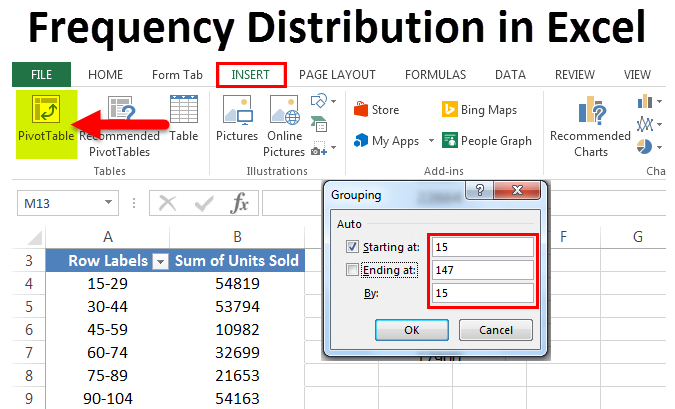Image resolution: width=675 pixels, height=409 pixels.
Task: Click the cell containing 10982
Action: point(237,330)
